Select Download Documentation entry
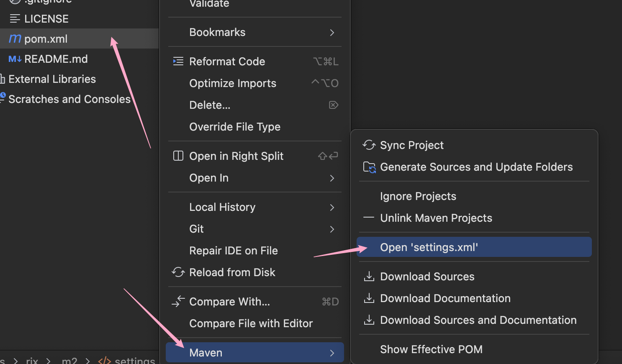The width and height of the screenshot is (622, 364). (474, 298)
